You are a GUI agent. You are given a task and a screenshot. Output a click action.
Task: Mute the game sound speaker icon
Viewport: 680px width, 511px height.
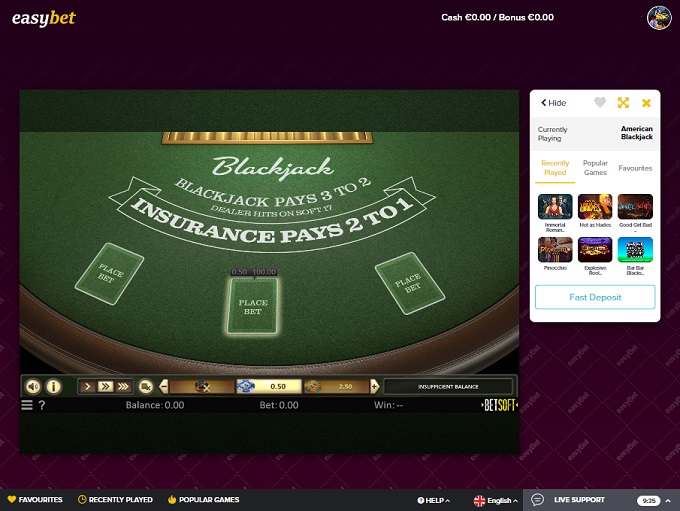33,386
